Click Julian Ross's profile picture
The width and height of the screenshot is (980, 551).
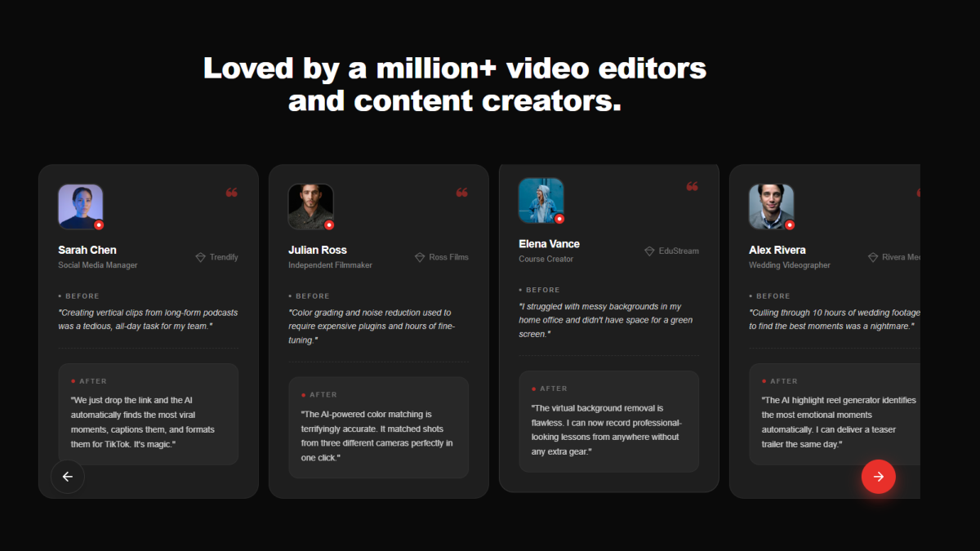[310, 206]
